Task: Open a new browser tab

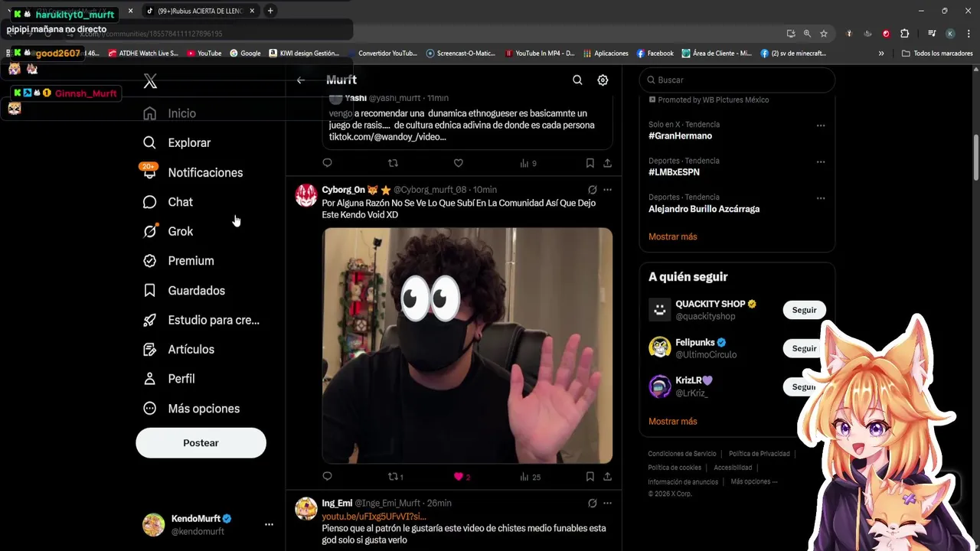Action: [270, 11]
